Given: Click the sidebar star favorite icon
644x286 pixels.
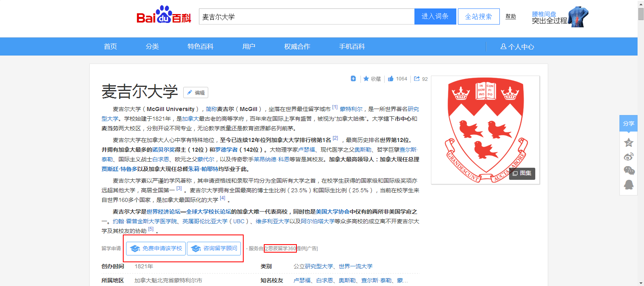Looking at the screenshot, I should coord(628,142).
